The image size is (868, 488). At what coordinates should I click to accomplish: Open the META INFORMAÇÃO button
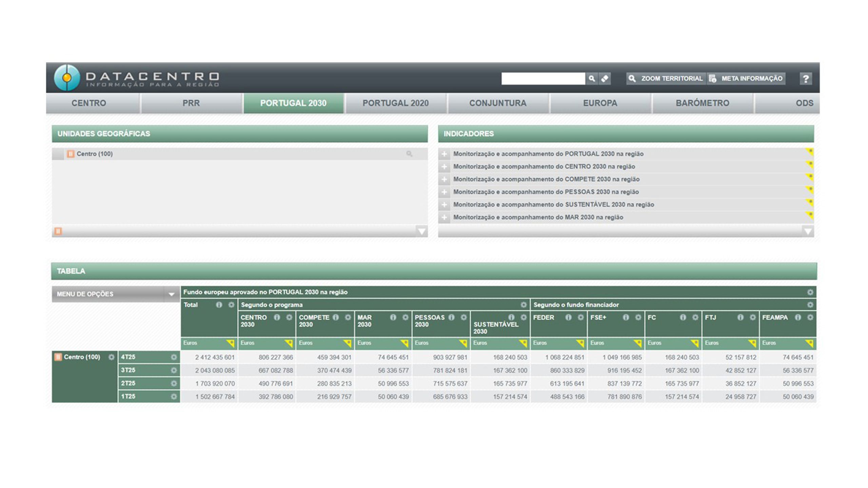click(x=746, y=79)
